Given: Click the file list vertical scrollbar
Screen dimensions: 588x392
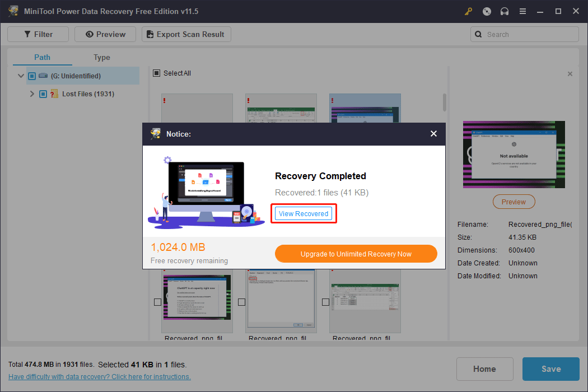Looking at the screenshot, I should (x=445, y=102).
